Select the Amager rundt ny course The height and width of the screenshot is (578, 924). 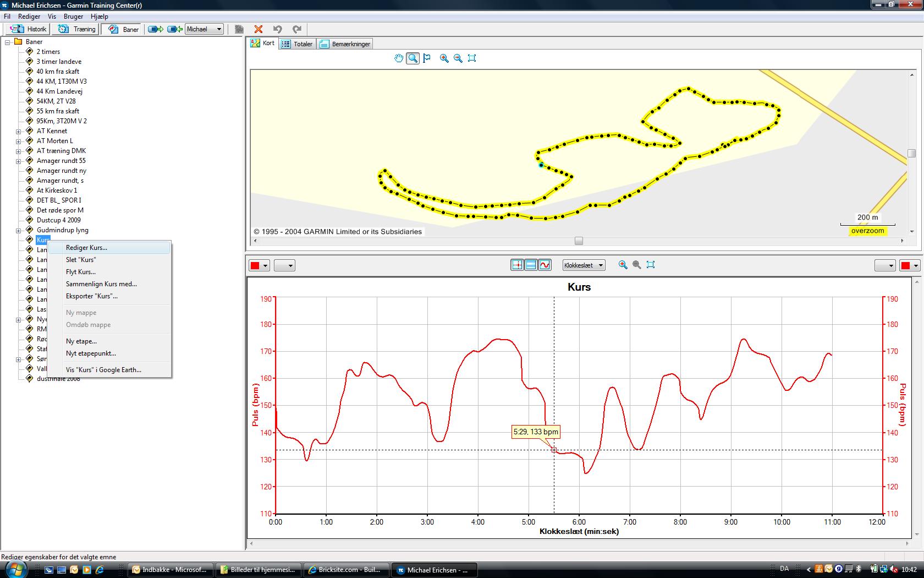click(61, 171)
